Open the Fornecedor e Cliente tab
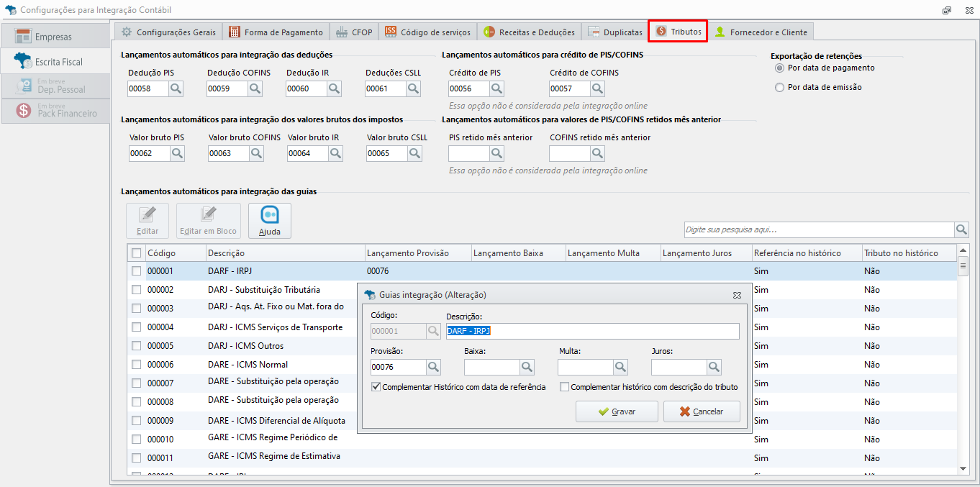This screenshot has height=487, width=980. click(x=761, y=32)
